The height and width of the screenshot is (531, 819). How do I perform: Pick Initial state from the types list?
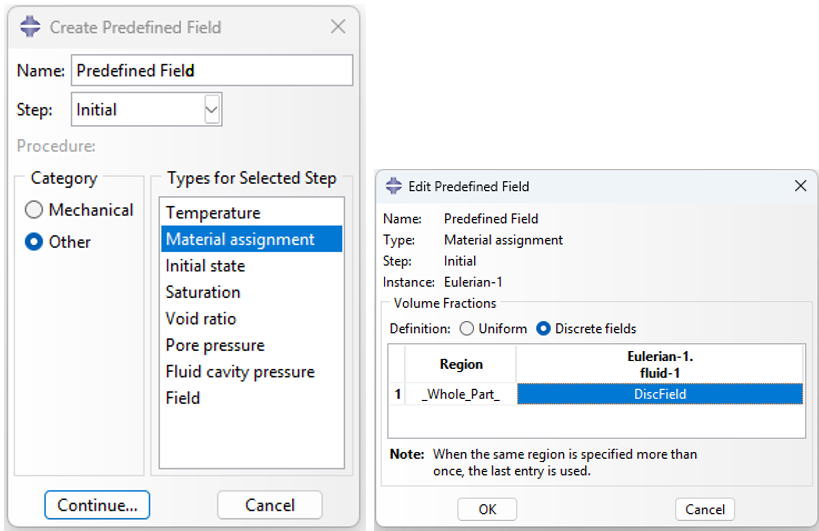click(x=205, y=266)
